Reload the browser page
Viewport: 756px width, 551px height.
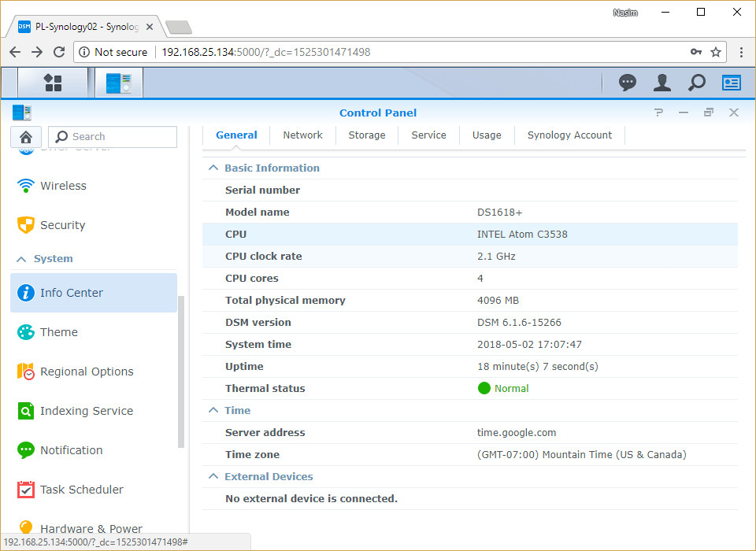[59, 52]
